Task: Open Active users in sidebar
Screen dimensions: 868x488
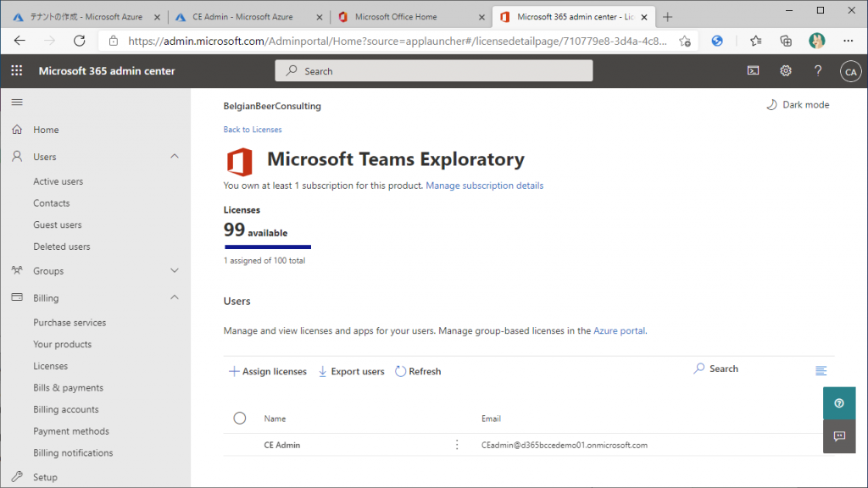Action: (58, 181)
